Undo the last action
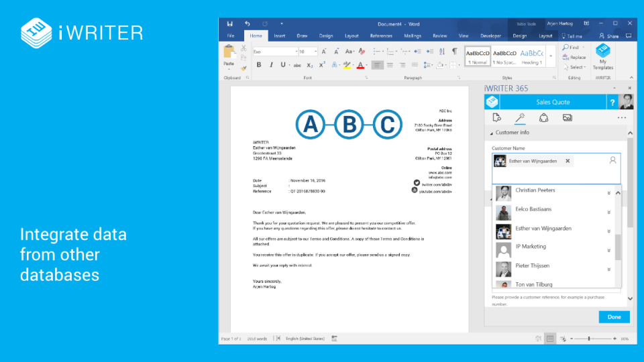 pos(248,24)
